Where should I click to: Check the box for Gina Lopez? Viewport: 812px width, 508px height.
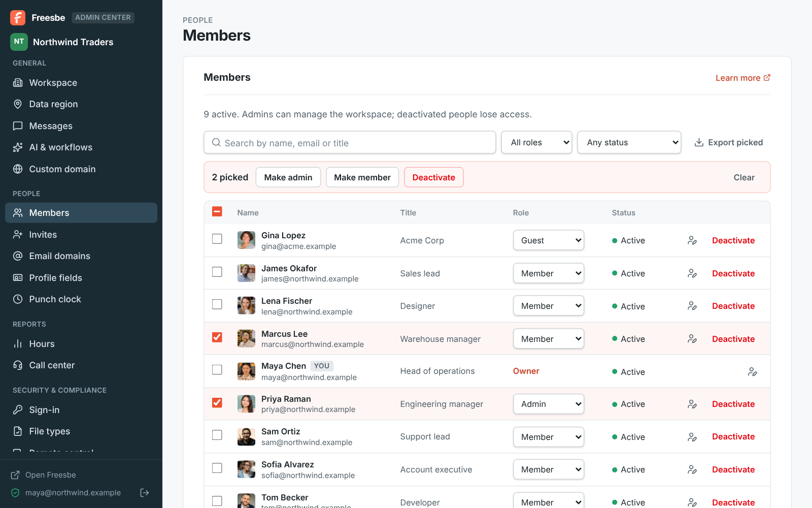click(217, 239)
